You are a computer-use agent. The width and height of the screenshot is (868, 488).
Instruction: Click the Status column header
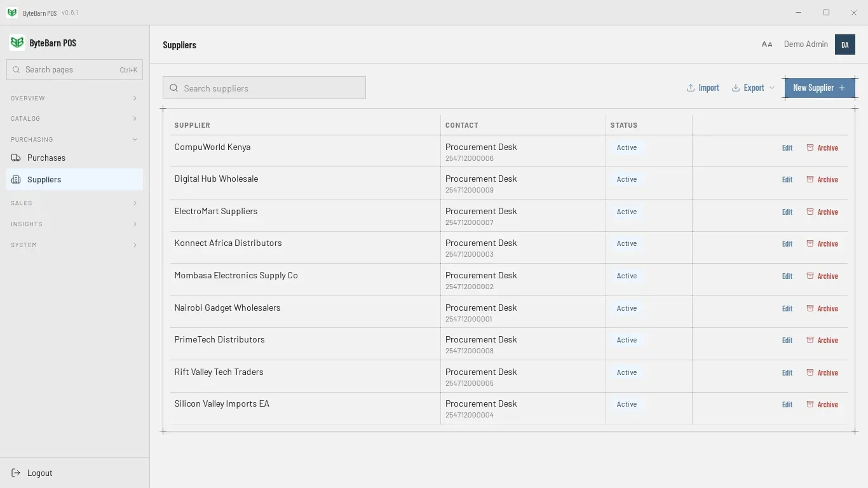click(624, 125)
